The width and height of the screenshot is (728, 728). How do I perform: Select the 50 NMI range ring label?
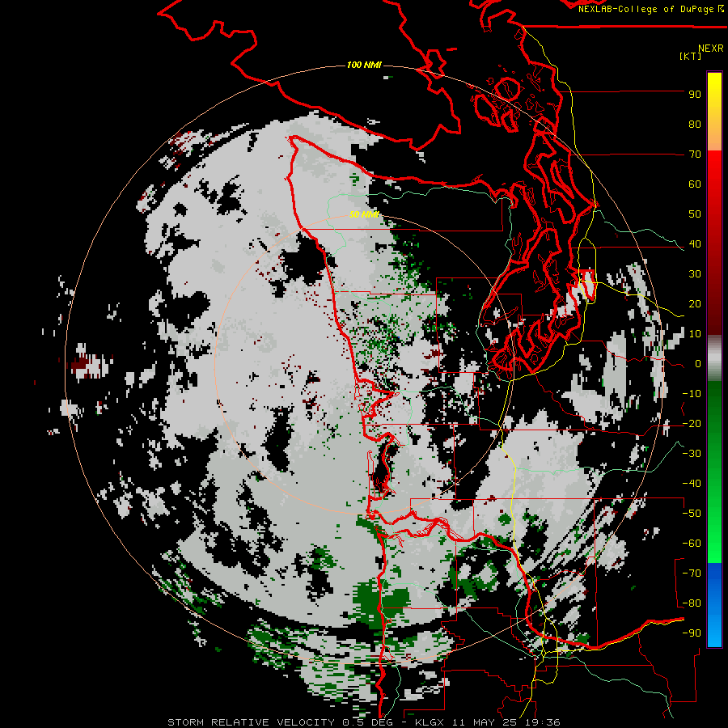(365, 214)
